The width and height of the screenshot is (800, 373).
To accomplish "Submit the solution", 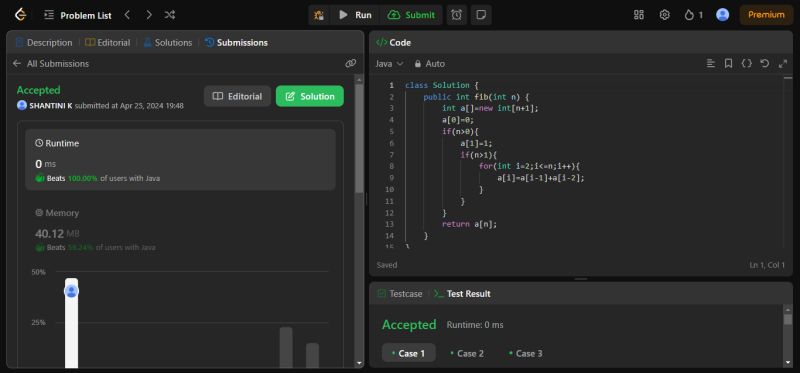I will coord(411,15).
